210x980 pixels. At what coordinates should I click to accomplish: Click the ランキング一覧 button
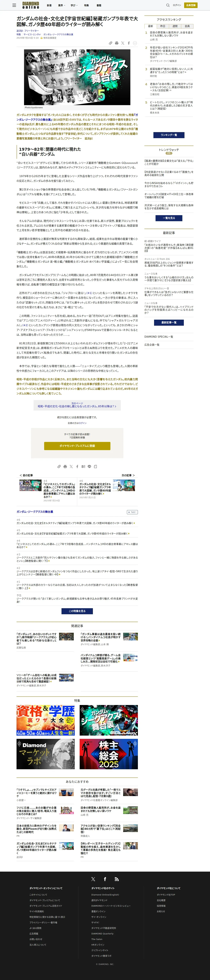[x=169, y=135]
